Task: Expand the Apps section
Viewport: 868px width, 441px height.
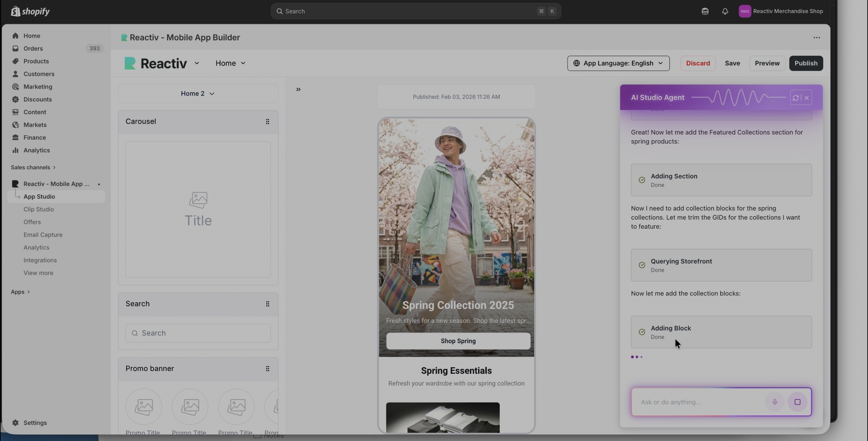Action: 20,292
